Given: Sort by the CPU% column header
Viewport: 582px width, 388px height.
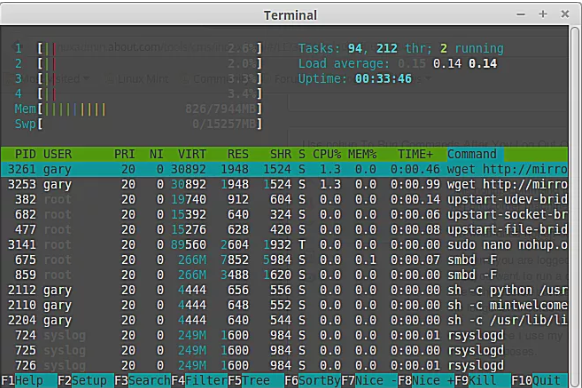Looking at the screenshot, I should 326,154.
